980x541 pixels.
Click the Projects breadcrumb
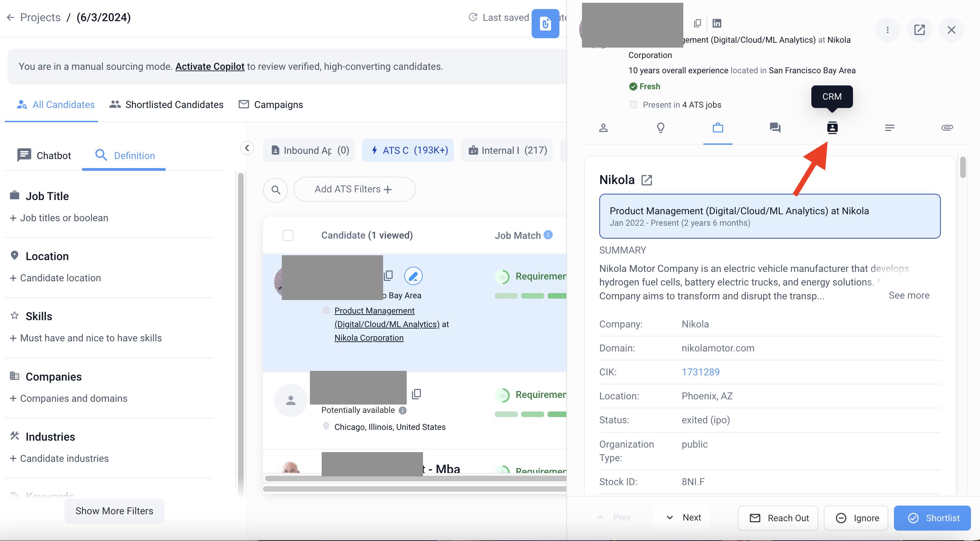coord(40,17)
